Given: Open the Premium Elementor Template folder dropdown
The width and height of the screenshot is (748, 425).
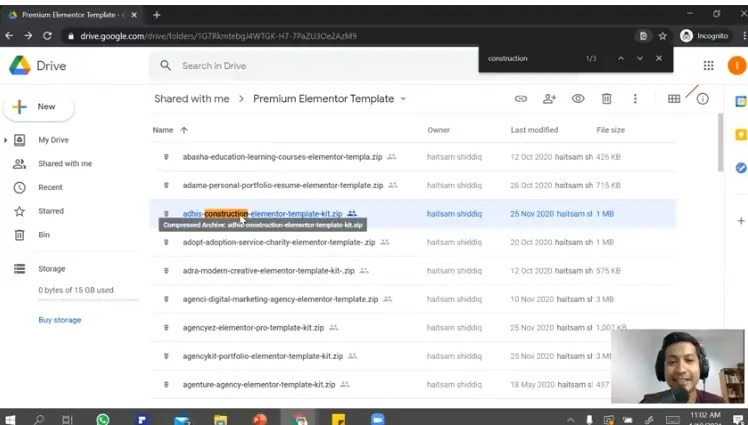Looking at the screenshot, I should pyautogui.click(x=403, y=99).
